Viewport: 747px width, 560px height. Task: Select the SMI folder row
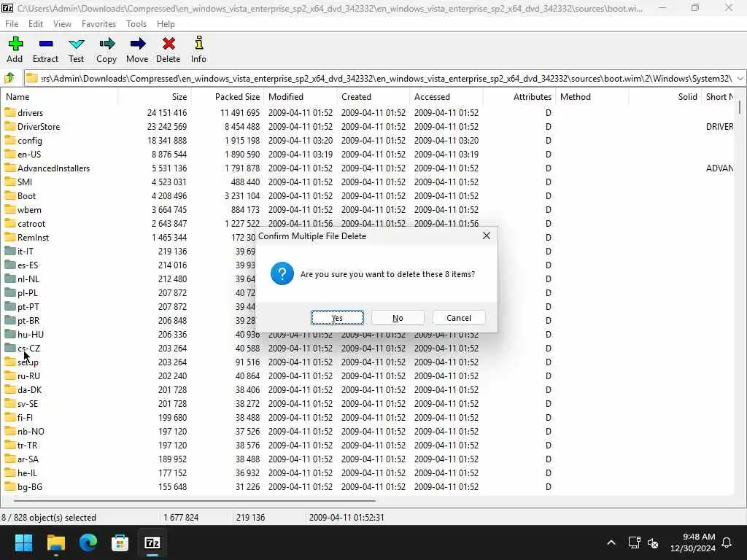click(367, 182)
